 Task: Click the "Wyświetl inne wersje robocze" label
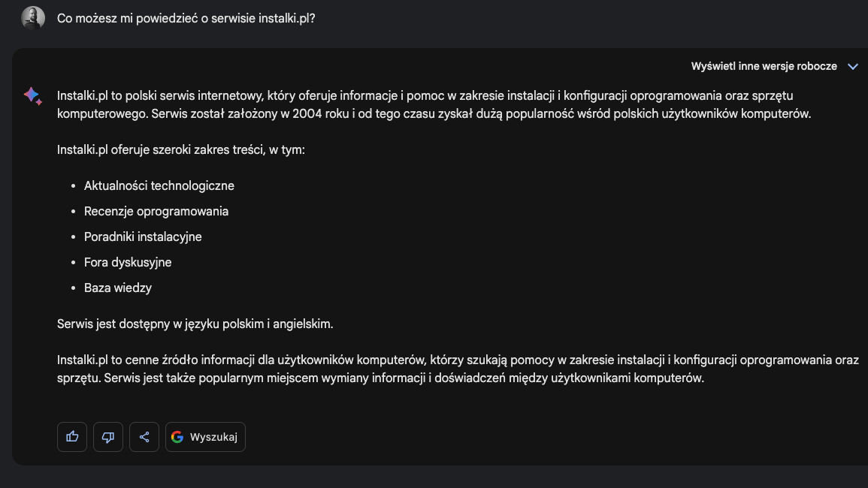click(764, 66)
